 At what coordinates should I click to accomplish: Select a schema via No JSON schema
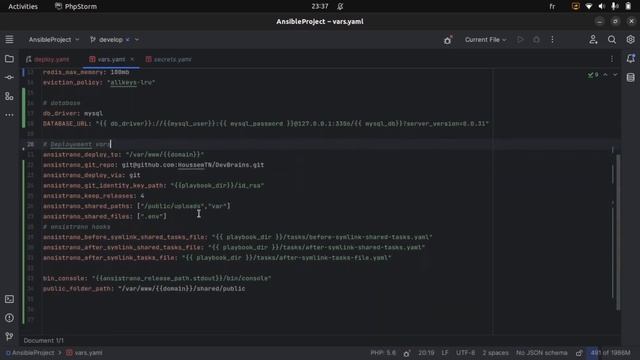[542, 353]
